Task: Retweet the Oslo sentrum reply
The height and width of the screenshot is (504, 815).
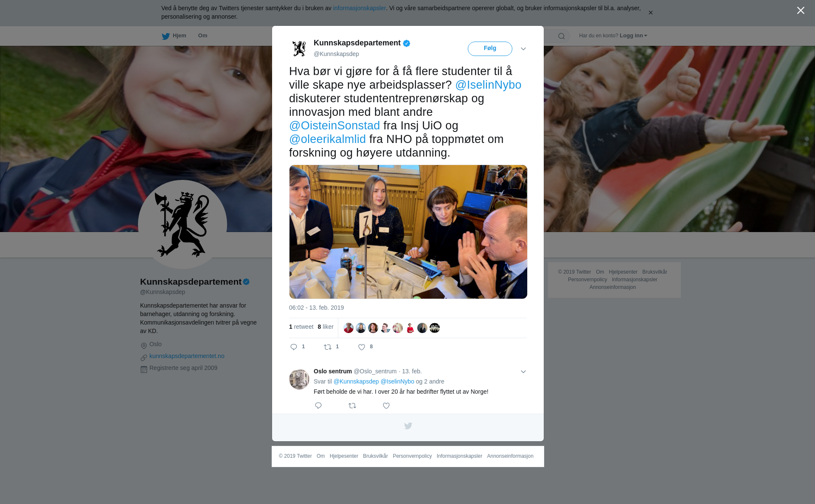Action: coord(352,406)
